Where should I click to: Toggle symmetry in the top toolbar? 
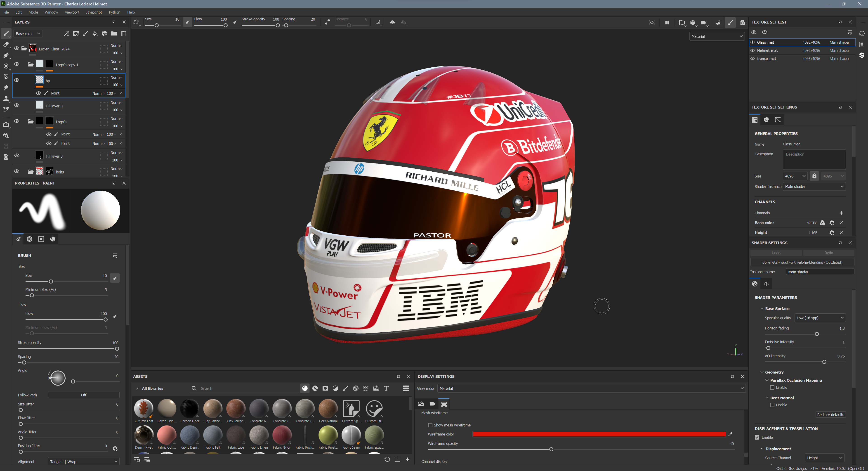(x=392, y=22)
